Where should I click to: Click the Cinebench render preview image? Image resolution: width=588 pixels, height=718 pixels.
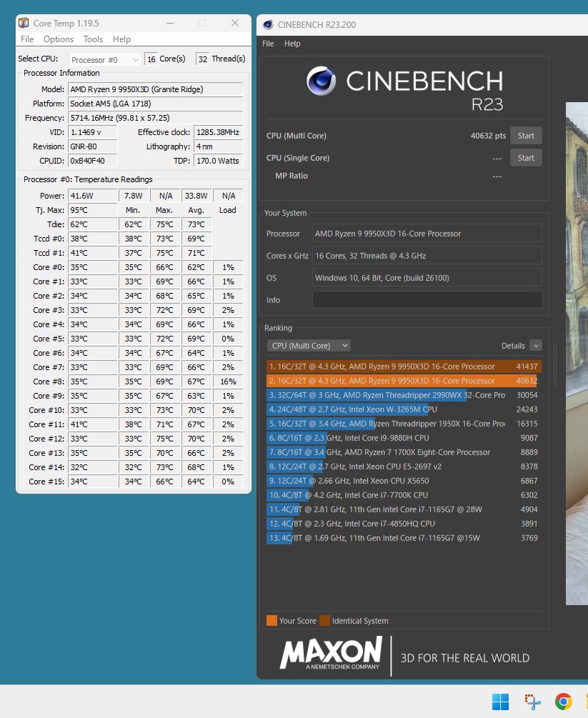coord(577,353)
